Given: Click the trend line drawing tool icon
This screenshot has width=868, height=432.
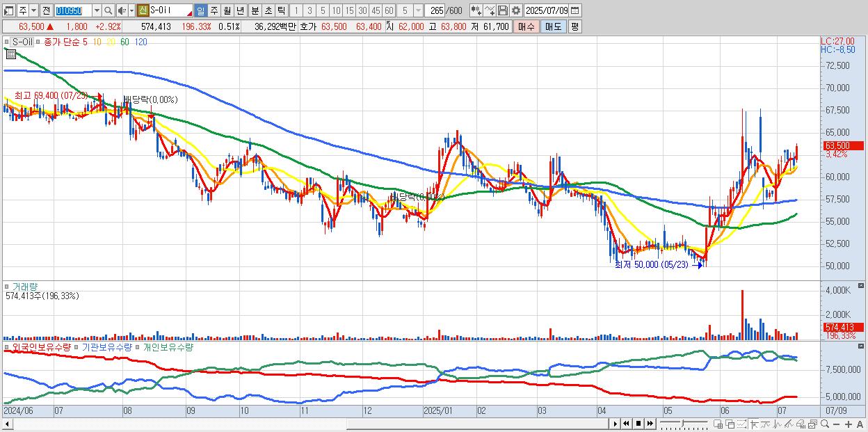Looking at the screenshot, I should coord(766,424).
